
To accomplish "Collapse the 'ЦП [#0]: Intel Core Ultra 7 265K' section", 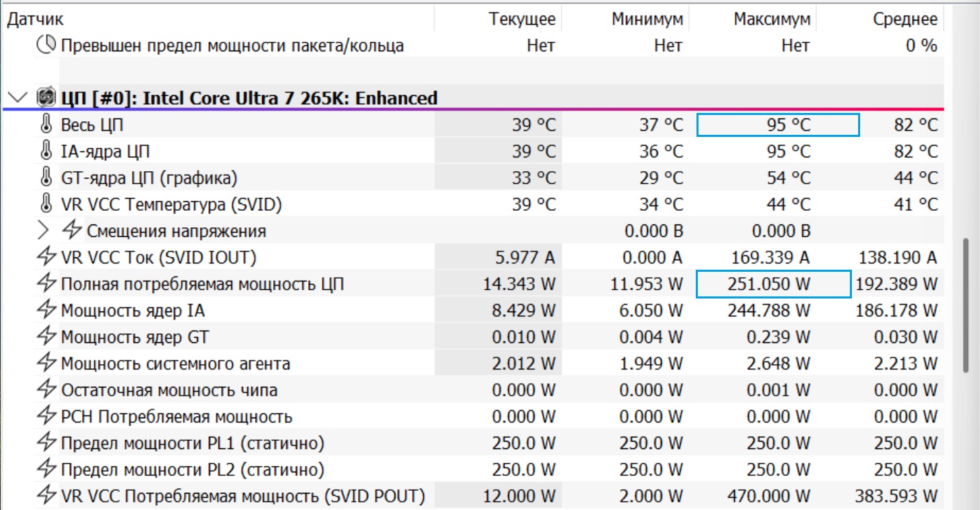I will pyautogui.click(x=19, y=97).
